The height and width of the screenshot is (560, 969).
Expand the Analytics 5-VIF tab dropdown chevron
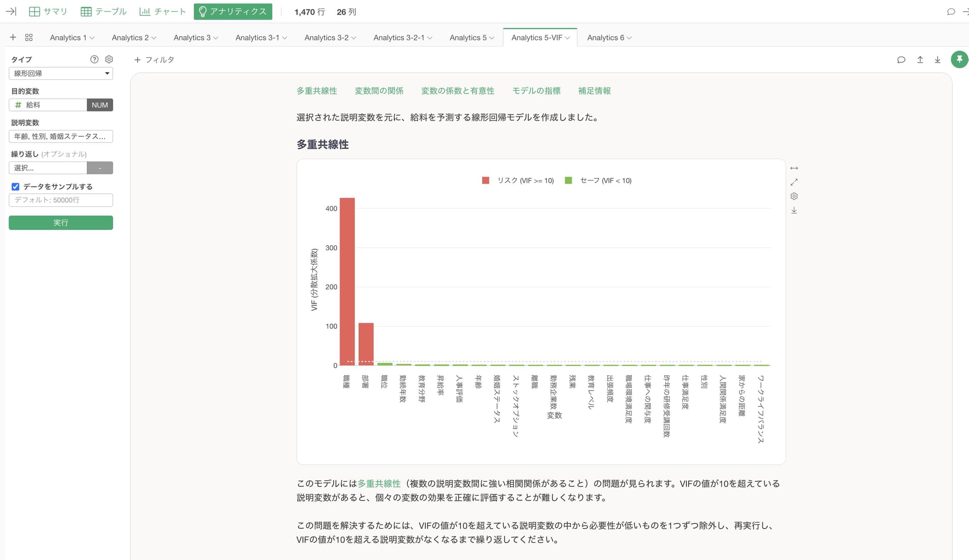pos(567,38)
